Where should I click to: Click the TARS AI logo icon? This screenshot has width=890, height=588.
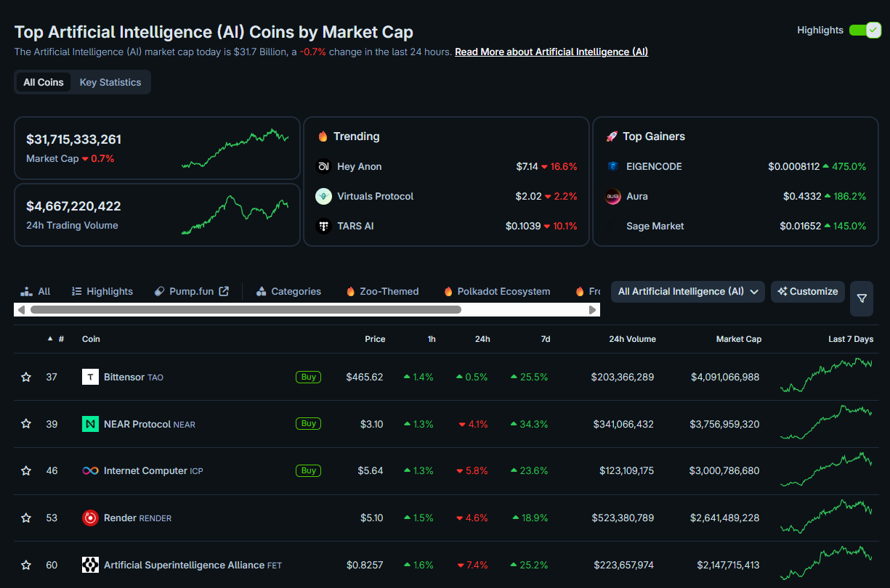point(323,226)
